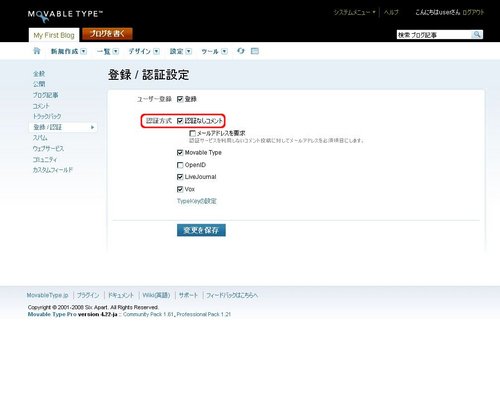
Task: Click the blog entry search input field
Action: 434,35
